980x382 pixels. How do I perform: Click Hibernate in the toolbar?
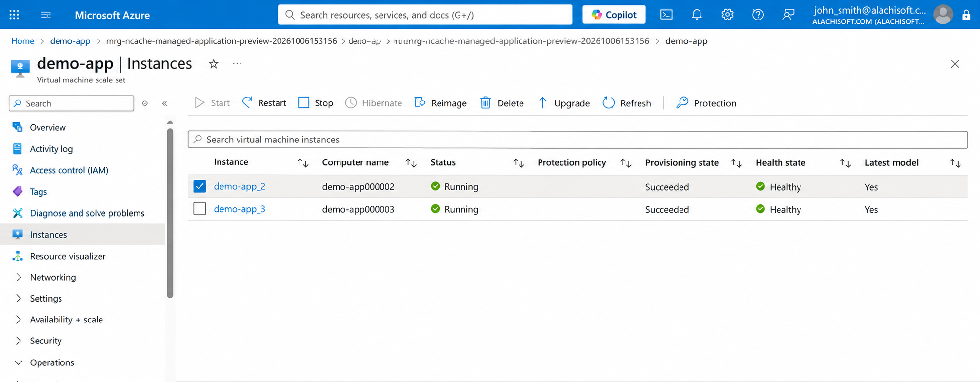pyautogui.click(x=374, y=103)
